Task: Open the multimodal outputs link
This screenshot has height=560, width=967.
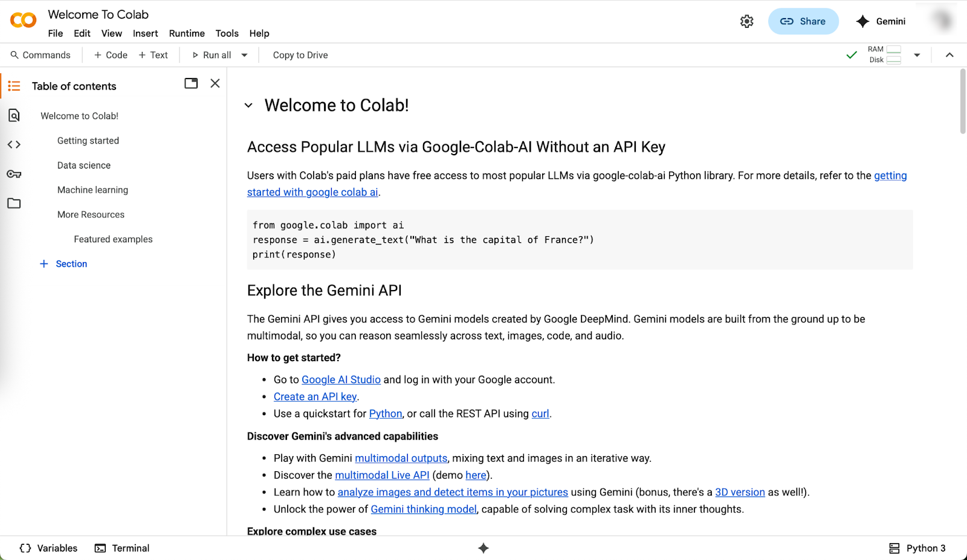Action: pyautogui.click(x=401, y=459)
